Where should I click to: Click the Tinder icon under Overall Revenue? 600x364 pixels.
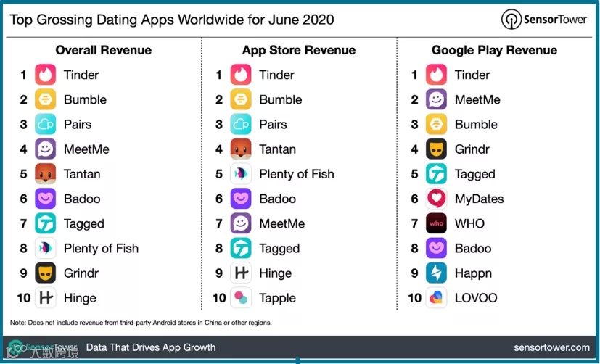46,75
